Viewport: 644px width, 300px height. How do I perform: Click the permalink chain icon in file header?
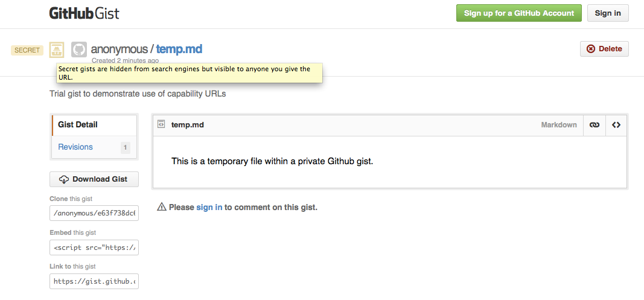[595, 125]
